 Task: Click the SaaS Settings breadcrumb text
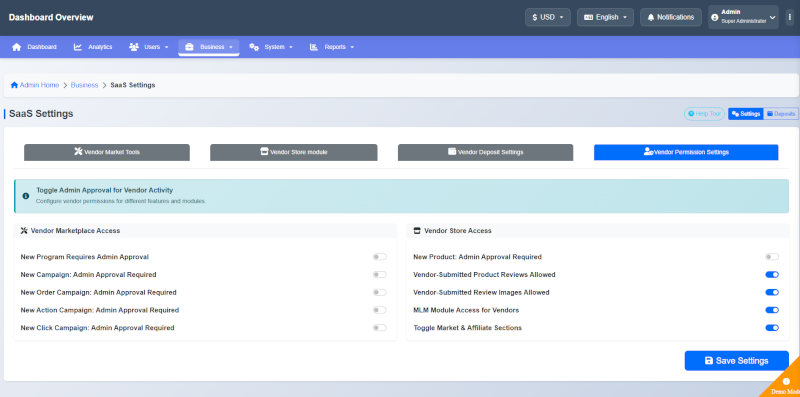tap(133, 85)
